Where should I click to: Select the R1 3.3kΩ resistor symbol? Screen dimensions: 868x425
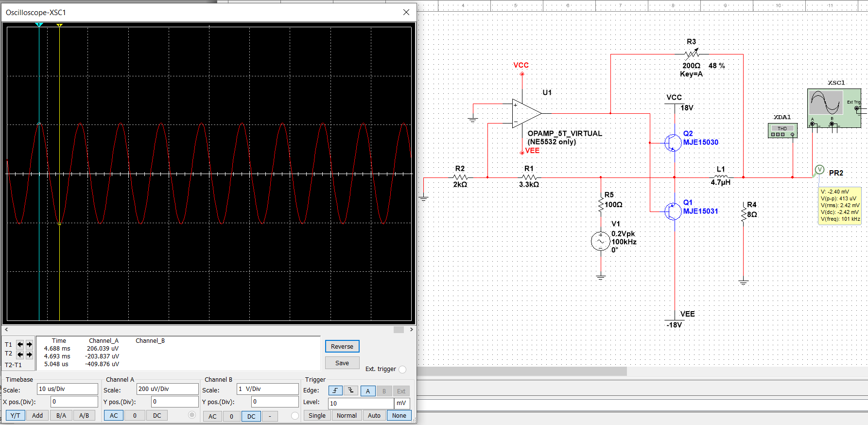coord(529,177)
